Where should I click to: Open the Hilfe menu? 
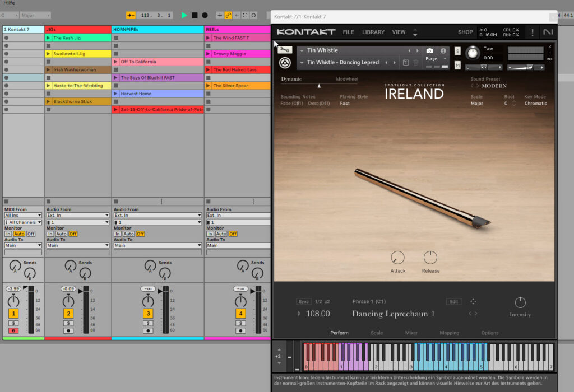pos(9,3)
